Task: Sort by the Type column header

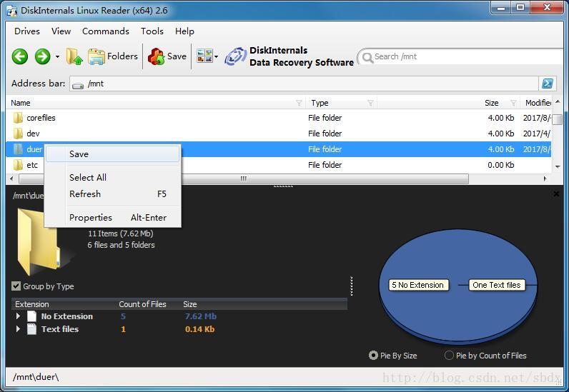Action: click(320, 103)
